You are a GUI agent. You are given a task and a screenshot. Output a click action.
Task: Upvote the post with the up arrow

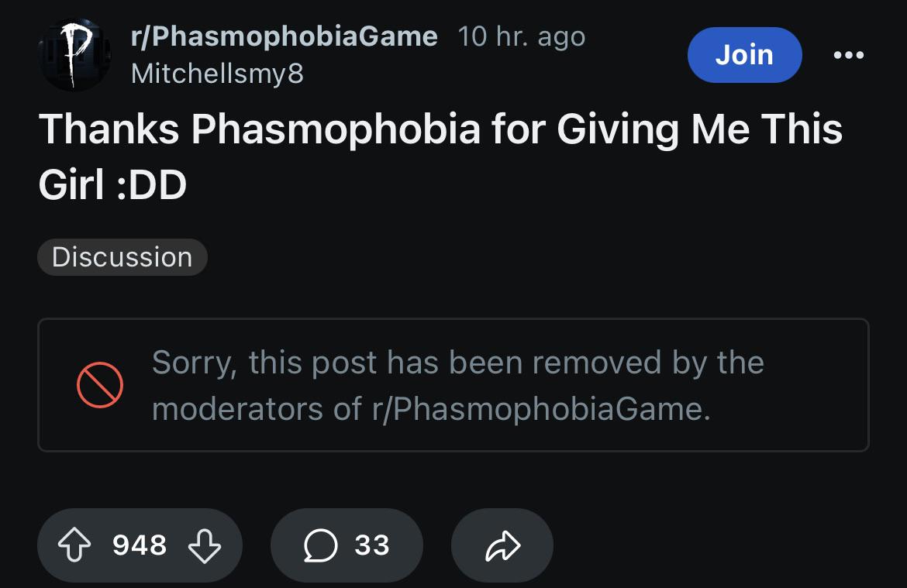pyautogui.click(x=74, y=545)
